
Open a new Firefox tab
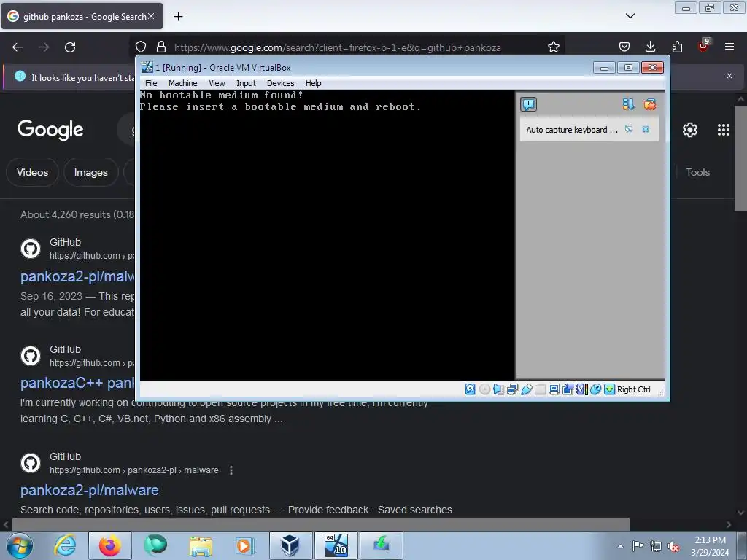click(178, 17)
